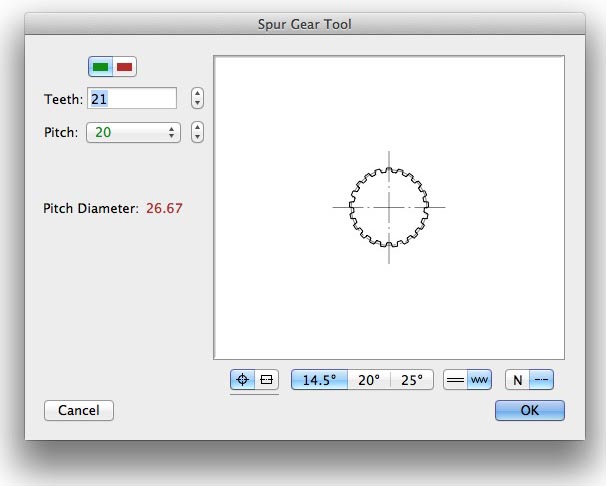Decrement pitch with stepper down arrow

click(197, 137)
